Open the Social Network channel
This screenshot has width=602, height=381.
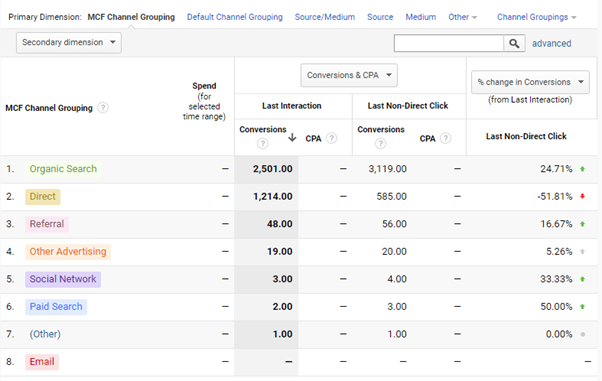pyautogui.click(x=63, y=279)
